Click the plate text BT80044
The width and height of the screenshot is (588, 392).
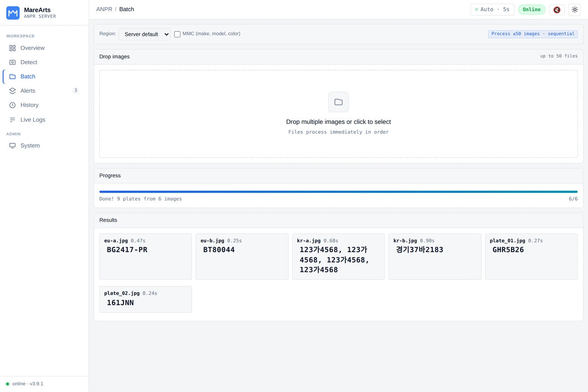click(219, 250)
